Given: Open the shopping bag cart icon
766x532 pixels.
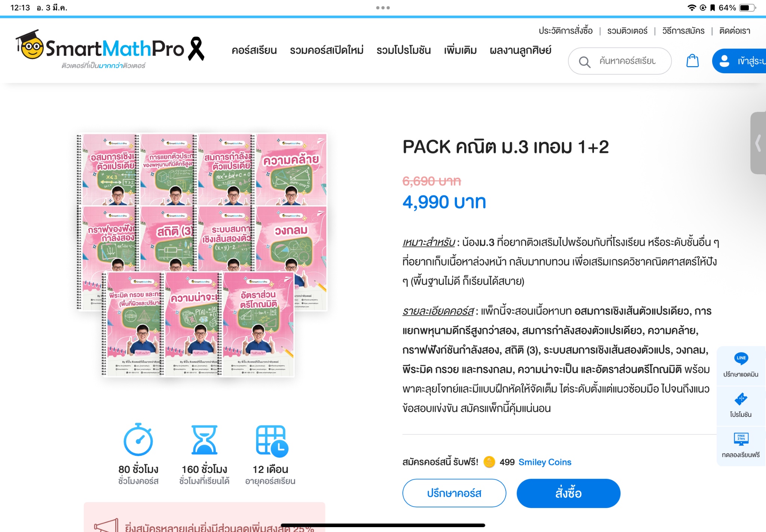Looking at the screenshot, I should point(692,61).
